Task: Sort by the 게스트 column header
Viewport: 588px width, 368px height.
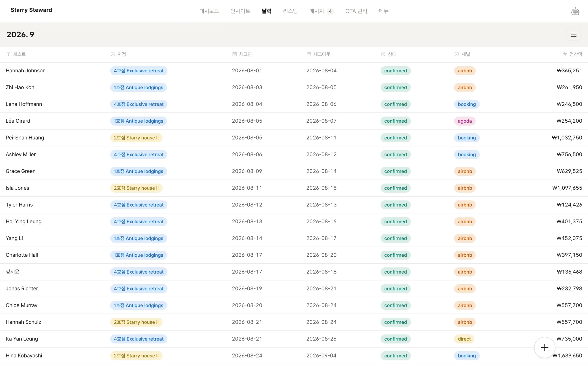Action: click(16, 54)
